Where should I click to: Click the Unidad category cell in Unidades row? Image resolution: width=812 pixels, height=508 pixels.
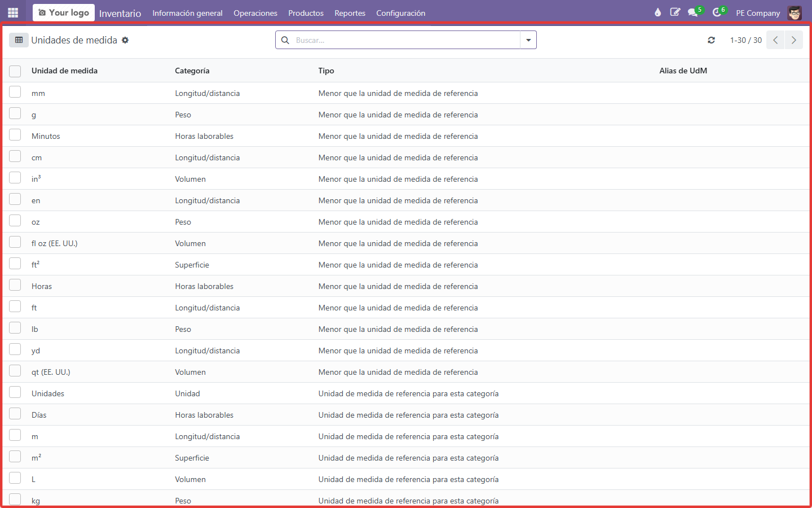[x=187, y=393]
